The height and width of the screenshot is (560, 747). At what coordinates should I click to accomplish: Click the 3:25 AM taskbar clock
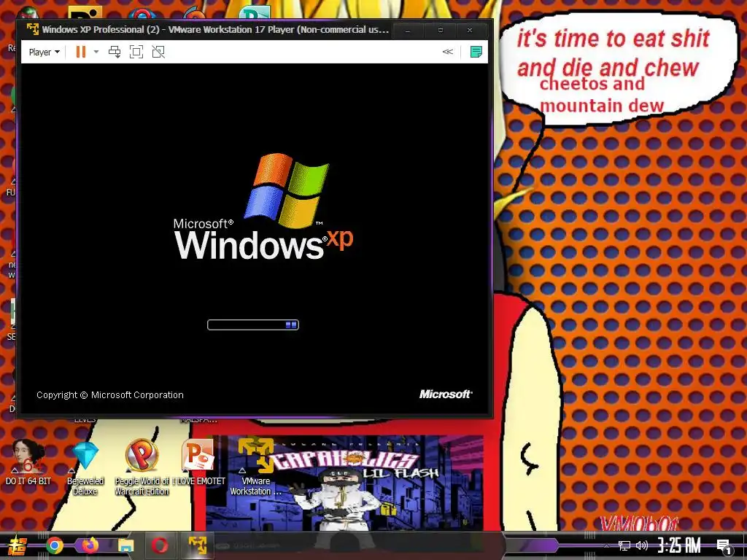679,545
